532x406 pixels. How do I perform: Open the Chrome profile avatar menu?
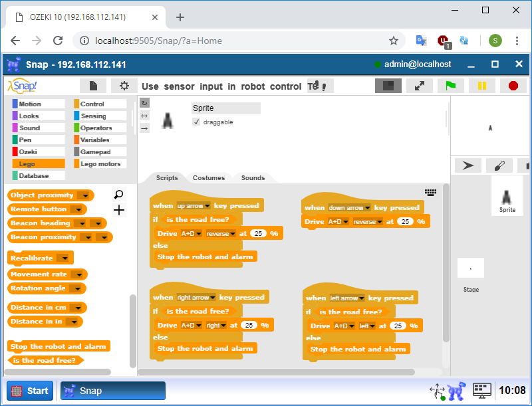[495, 41]
